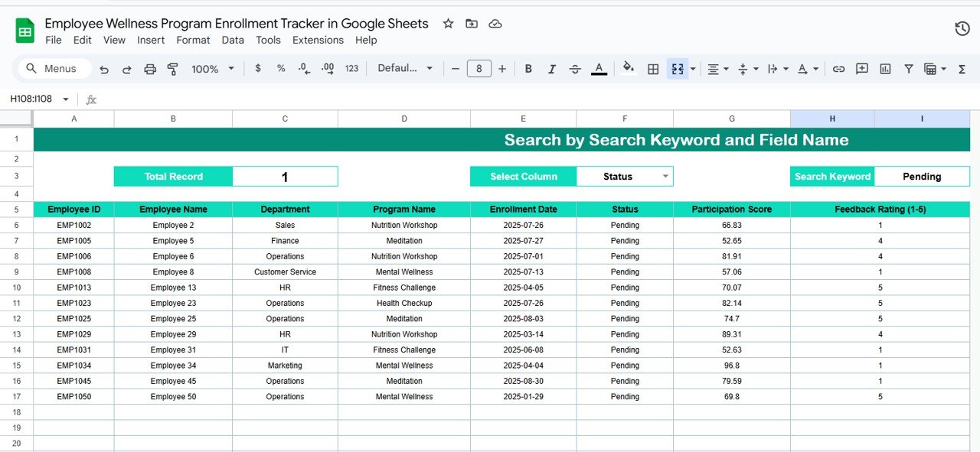Screen dimensions: 980x452
Task: Undo the last action
Action: [104, 69]
